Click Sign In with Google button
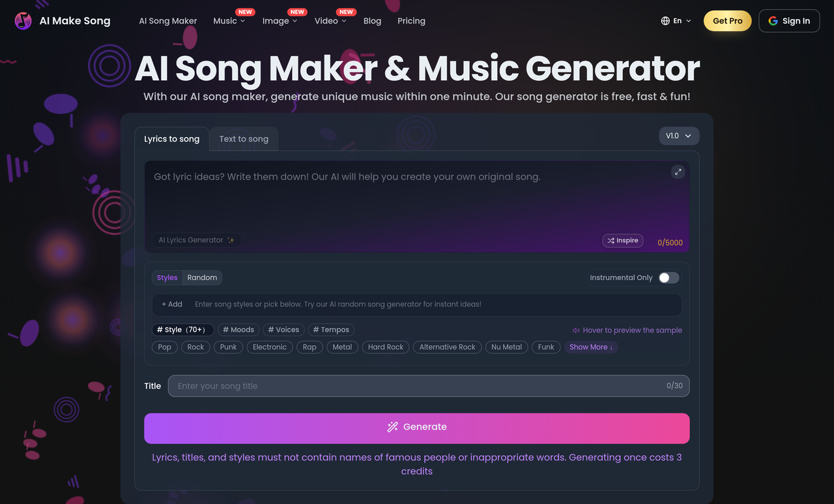The width and height of the screenshot is (834, 504). [789, 21]
